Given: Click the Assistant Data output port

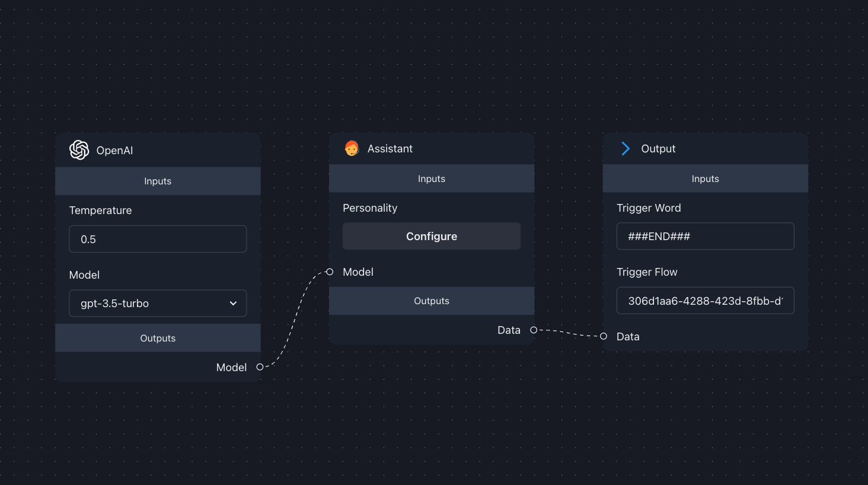Looking at the screenshot, I should (x=534, y=330).
